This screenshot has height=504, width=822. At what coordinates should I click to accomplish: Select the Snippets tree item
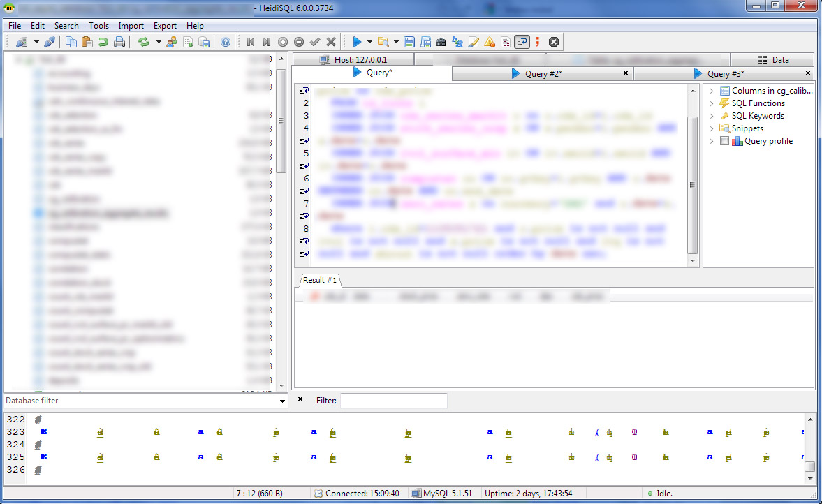point(747,128)
